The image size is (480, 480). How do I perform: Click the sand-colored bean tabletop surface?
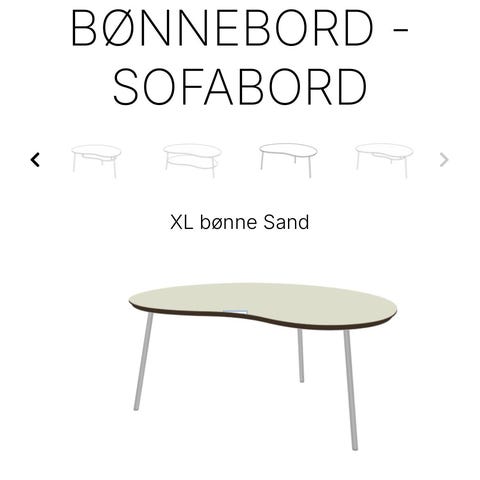coord(260,300)
